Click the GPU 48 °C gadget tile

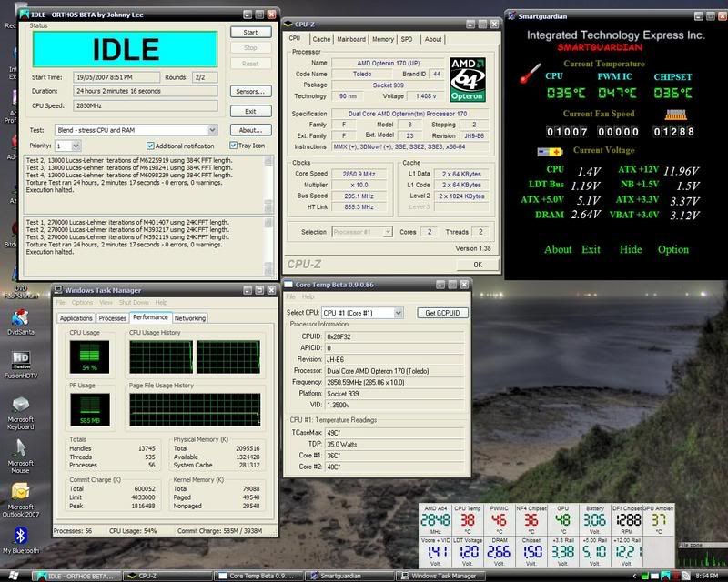click(562, 520)
